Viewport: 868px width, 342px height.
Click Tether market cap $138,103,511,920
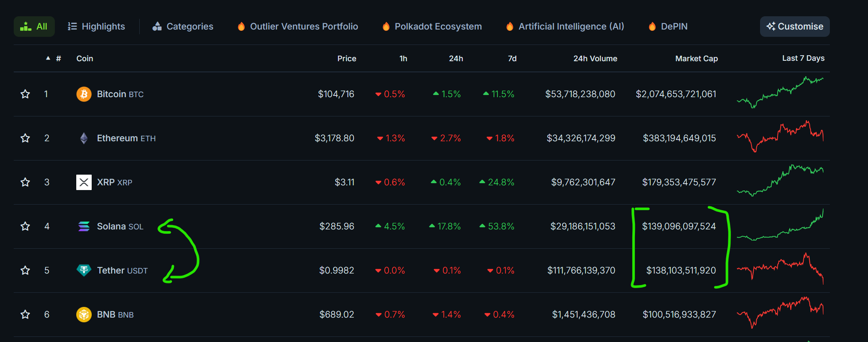[681, 271]
